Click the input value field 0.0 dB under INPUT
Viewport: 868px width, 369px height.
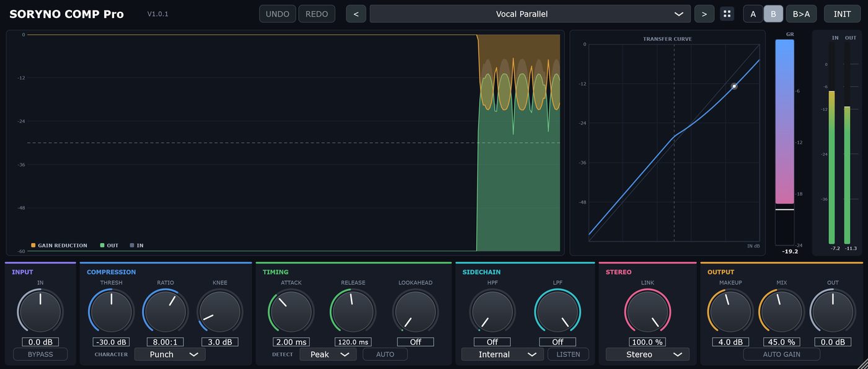[40, 342]
